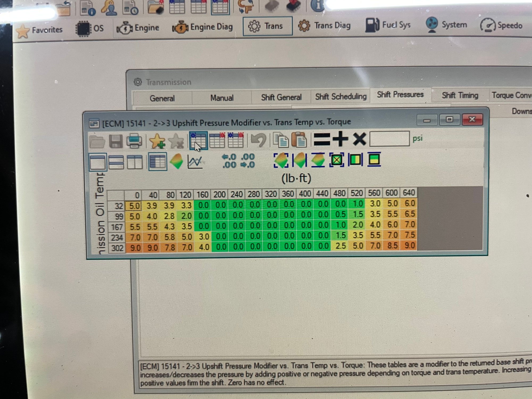Click the equals (set value) icon
Image resolution: width=532 pixels, height=399 pixels.
(x=322, y=139)
